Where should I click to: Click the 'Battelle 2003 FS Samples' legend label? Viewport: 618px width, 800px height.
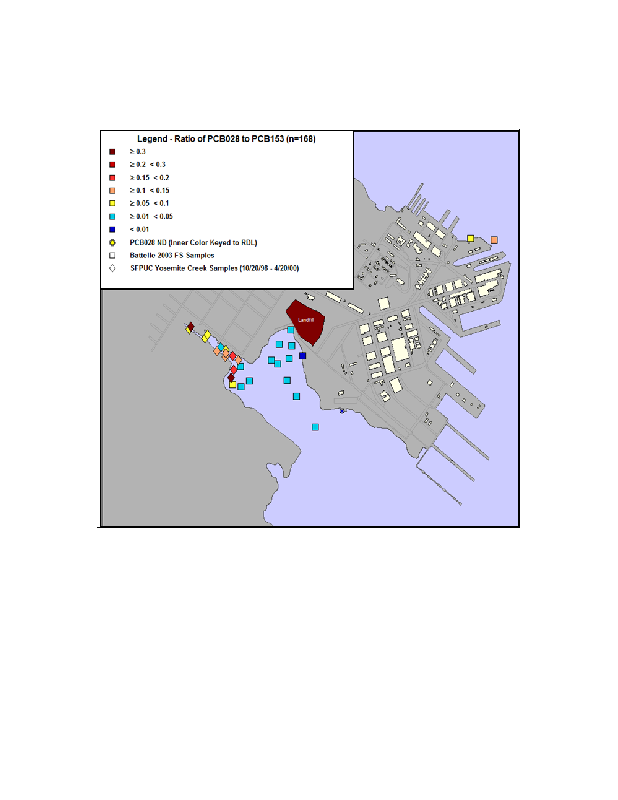[x=172, y=255]
